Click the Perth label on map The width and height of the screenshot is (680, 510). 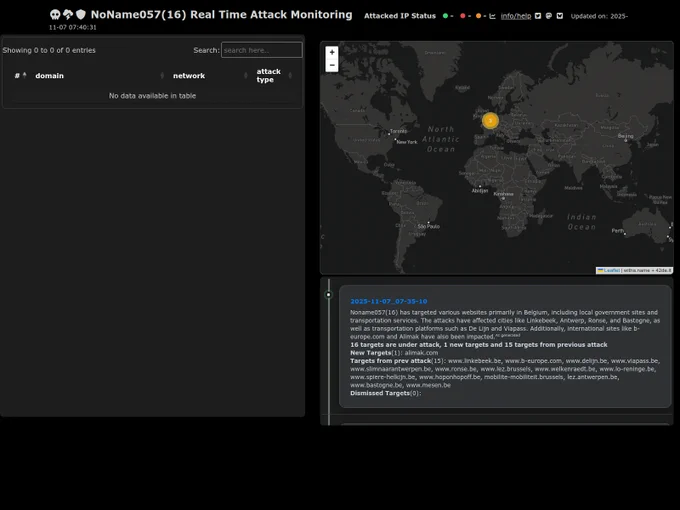618,231
